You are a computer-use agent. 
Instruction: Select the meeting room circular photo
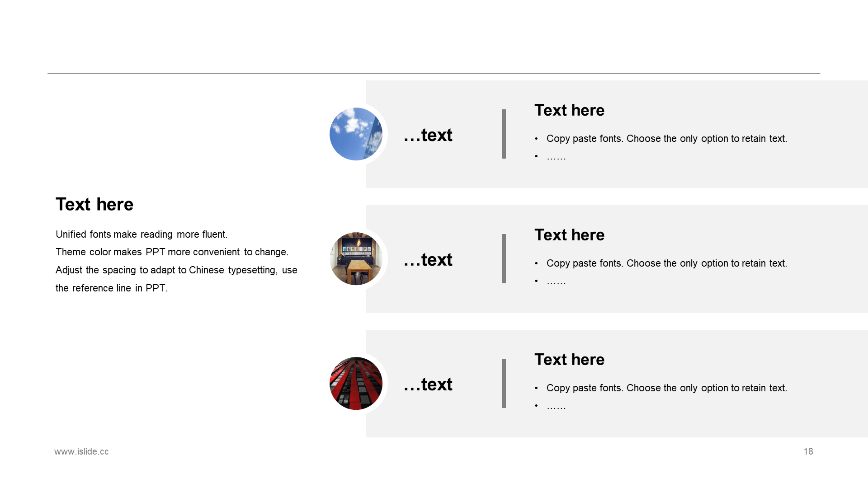tap(356, 258)
